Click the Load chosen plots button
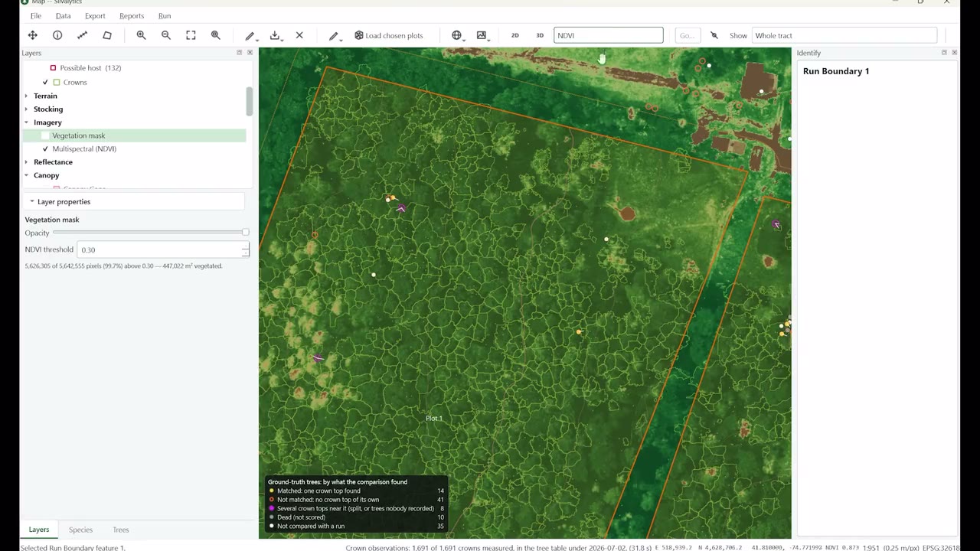This screenshot has height=551, width=980. (389, 35)
